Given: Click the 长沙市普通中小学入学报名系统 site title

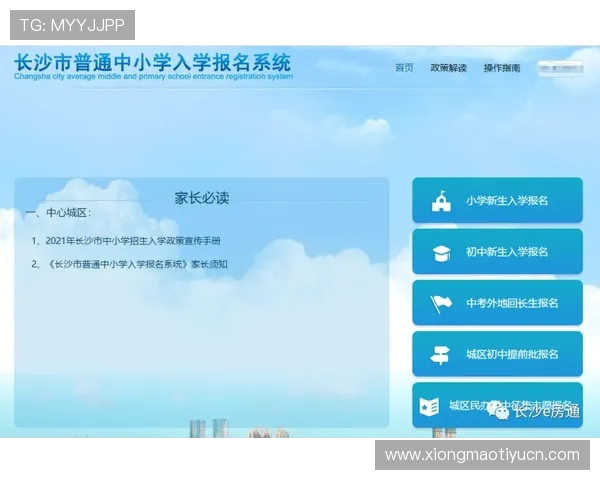Looking at the screenshot, I should (x=153, y=62).
